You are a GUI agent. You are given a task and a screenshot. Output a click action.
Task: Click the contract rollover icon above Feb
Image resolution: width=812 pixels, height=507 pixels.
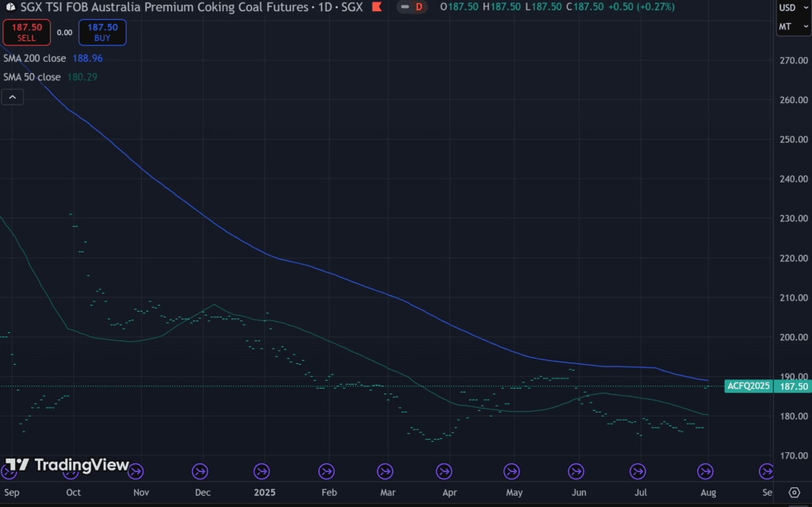pos(326,472)
